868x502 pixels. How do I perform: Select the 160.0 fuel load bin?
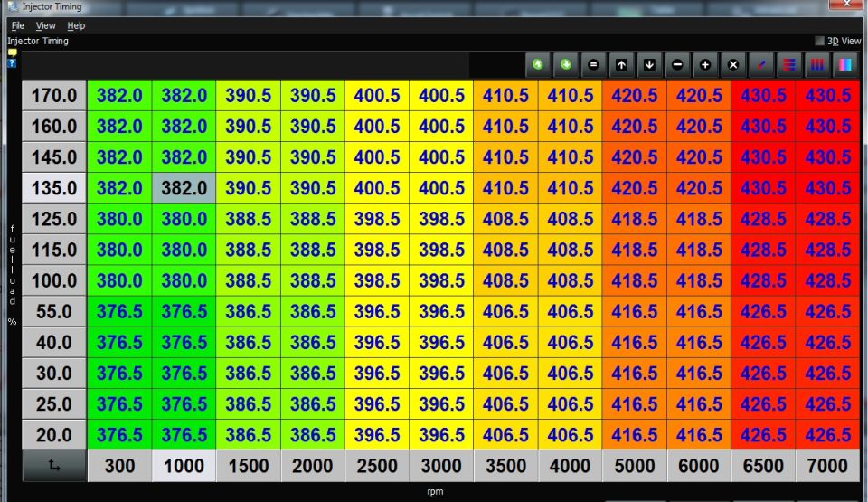(54, 127)
